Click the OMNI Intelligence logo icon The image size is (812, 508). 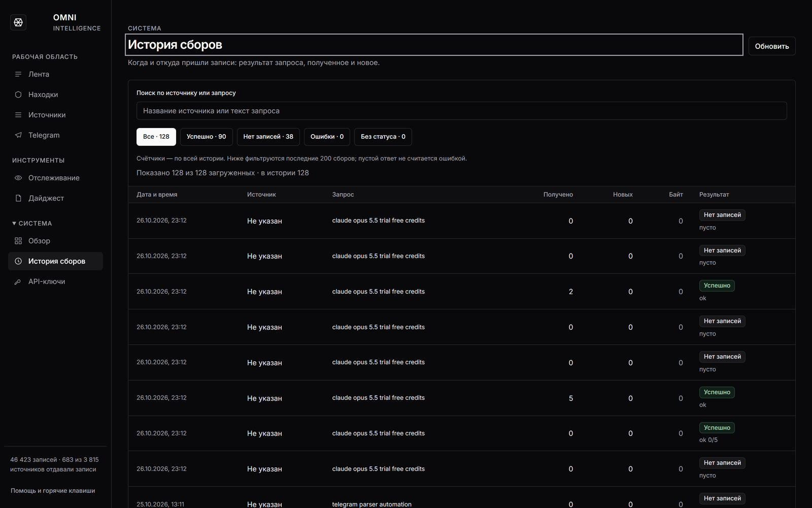18,22
